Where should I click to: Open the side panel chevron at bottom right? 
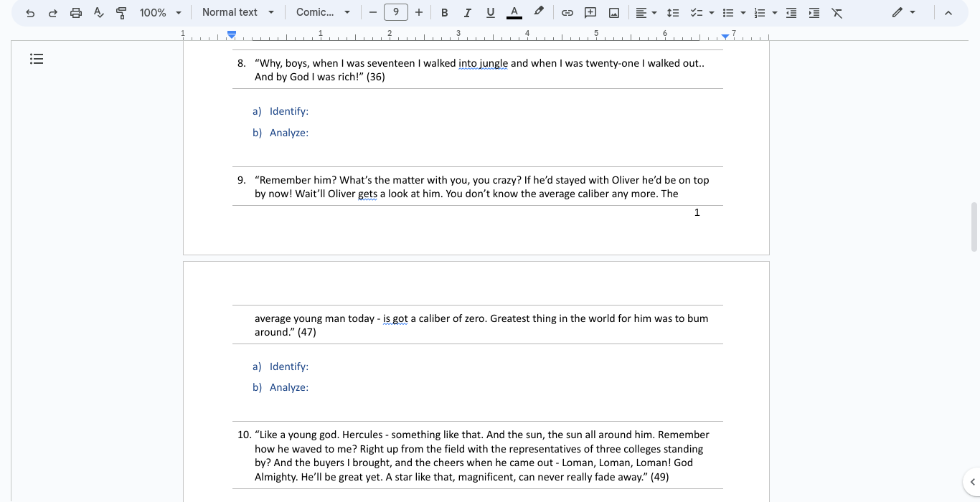click(972, 482)
